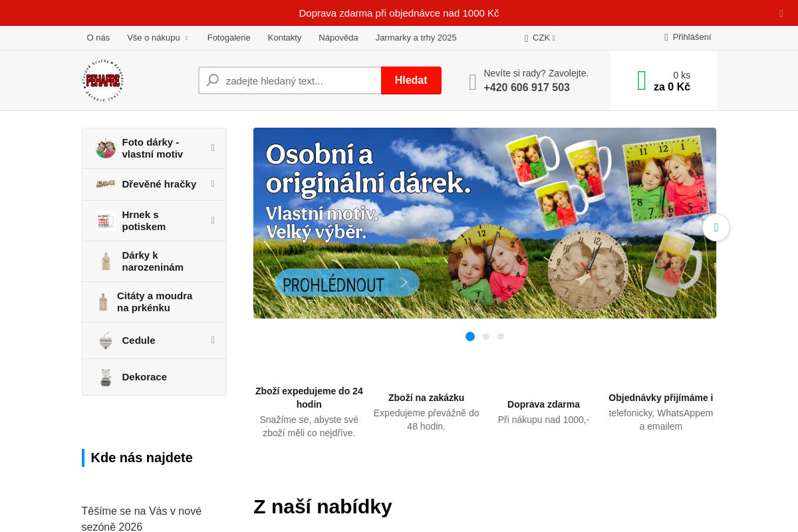Select the third carousel dot indicator
Screen dimensions: 798x532
[x=501, y=336]
